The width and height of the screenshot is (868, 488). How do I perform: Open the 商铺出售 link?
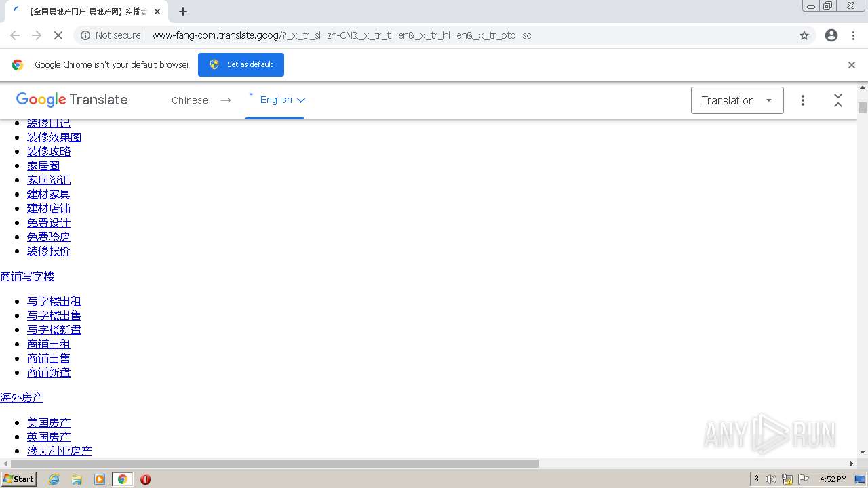point(49,358)
